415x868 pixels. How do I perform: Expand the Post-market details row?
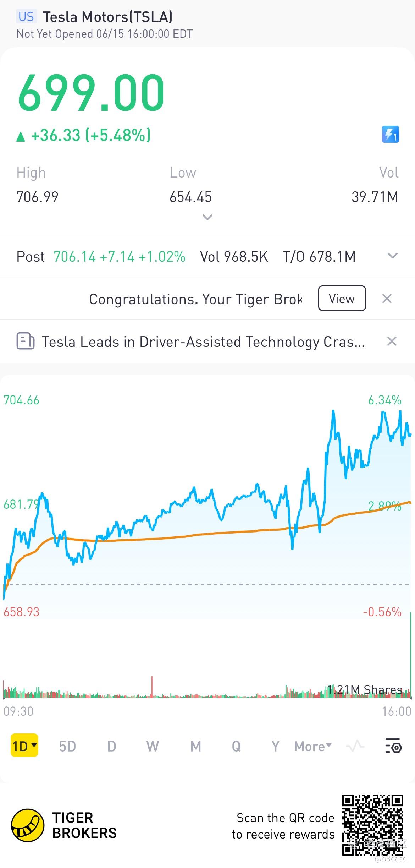(392, 256)
